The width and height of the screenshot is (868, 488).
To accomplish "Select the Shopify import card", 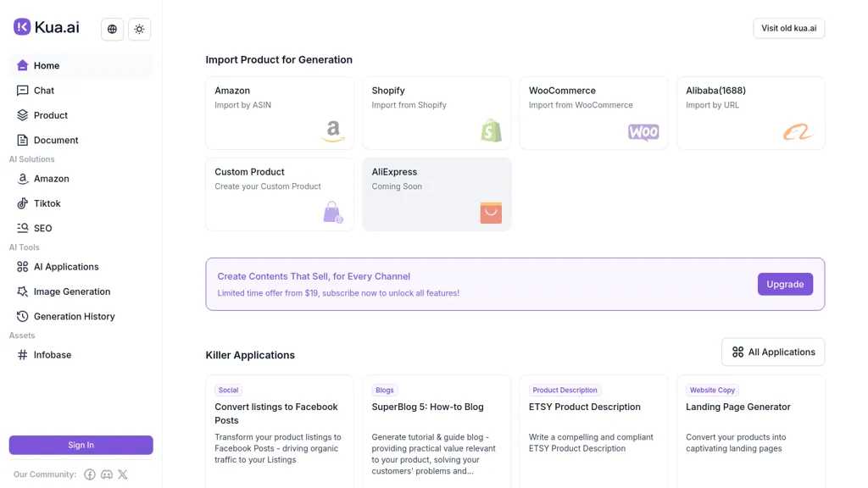I will click(x=437, y=113).
